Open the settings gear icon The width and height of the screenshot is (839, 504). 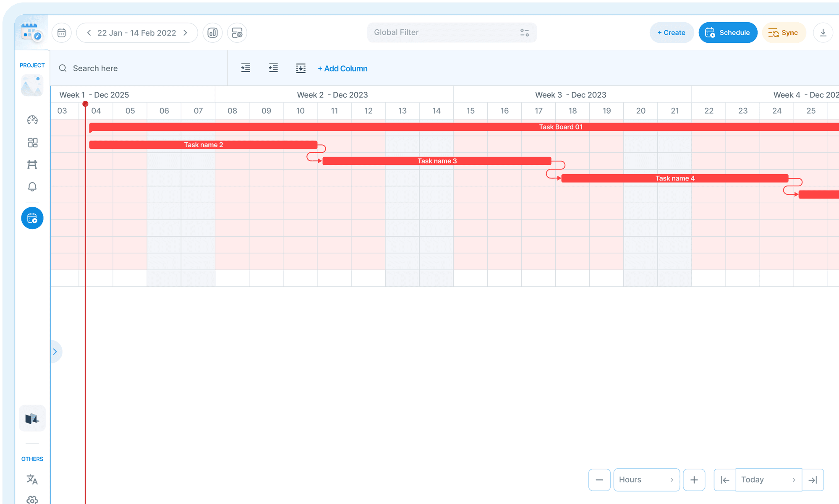click(32, 500)
